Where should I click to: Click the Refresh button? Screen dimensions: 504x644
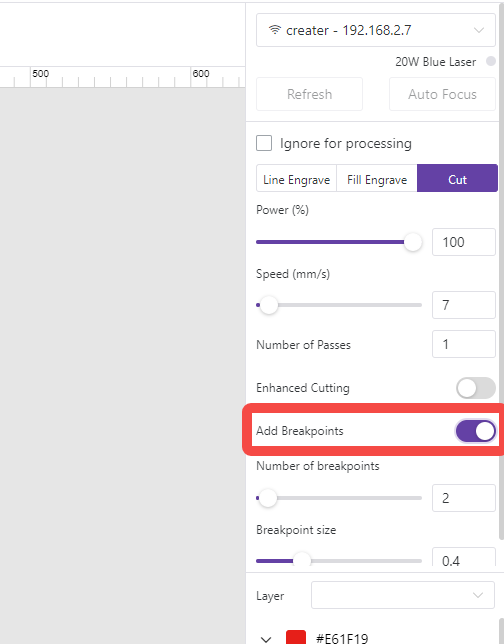[309, 94]
